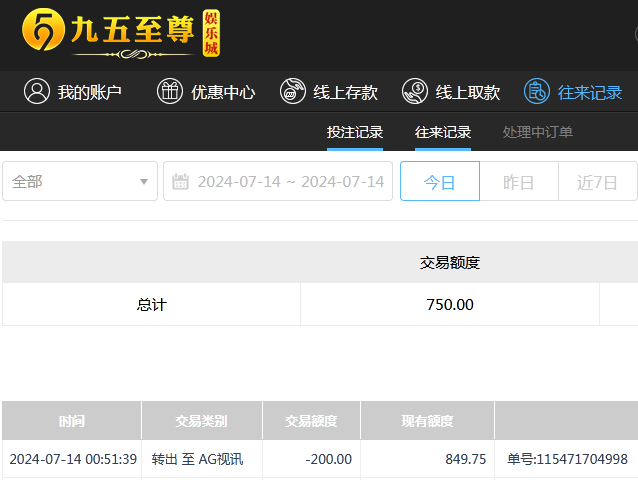Click the 849.75 balance value
The height and width of the screenshot is (480, 638).
[465, 459]
